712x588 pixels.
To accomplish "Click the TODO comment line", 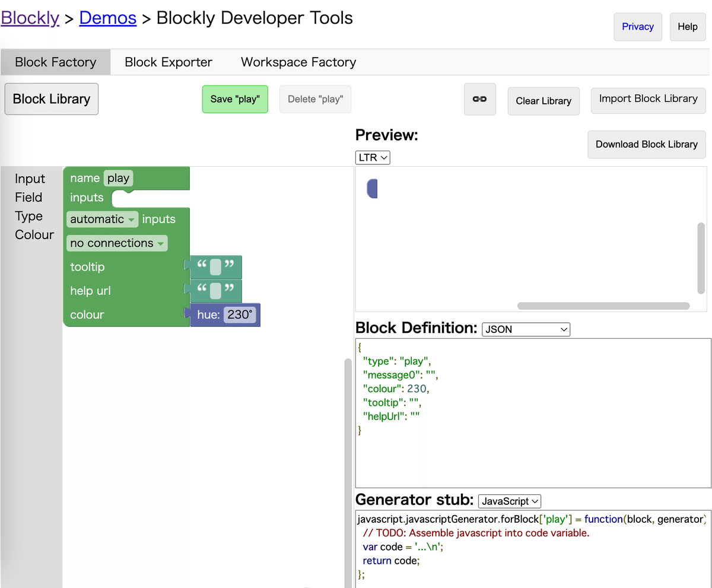I will tap(476, 533).
